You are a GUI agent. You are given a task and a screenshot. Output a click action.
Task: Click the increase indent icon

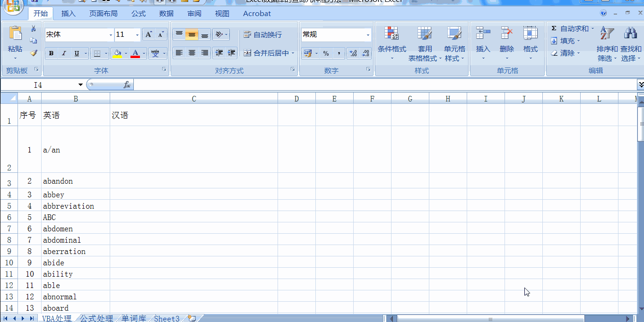232,53
